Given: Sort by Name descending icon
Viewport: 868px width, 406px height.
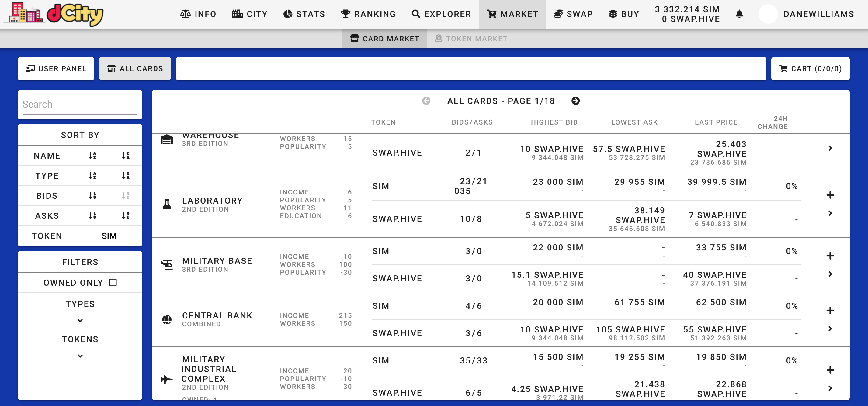Looking at the screenshot, I should 126,156.
